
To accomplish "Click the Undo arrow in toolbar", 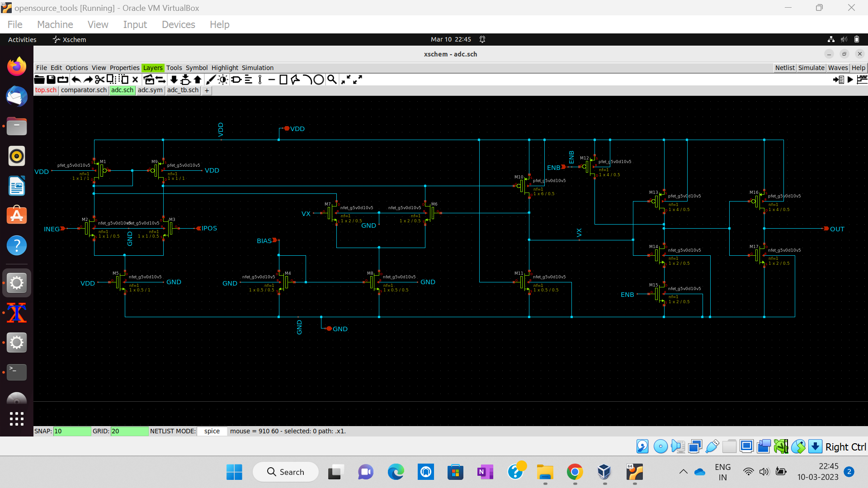I will pos(76,80).
